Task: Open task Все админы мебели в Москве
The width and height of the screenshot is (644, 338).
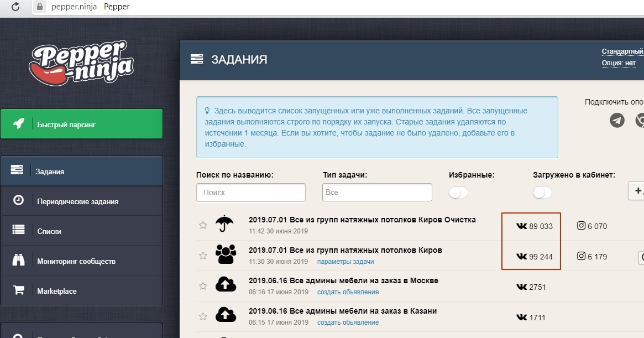Action: coord(343,280)
